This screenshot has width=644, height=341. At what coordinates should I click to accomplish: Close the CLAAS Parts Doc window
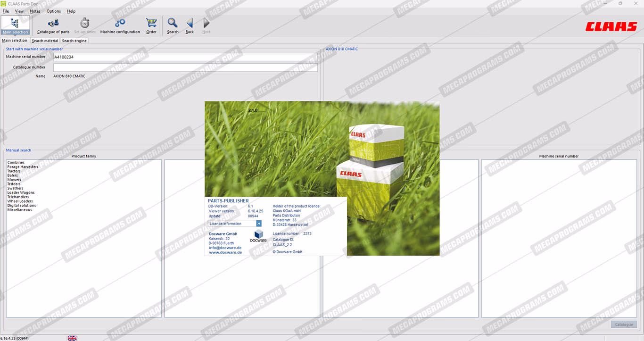point(636,3)
